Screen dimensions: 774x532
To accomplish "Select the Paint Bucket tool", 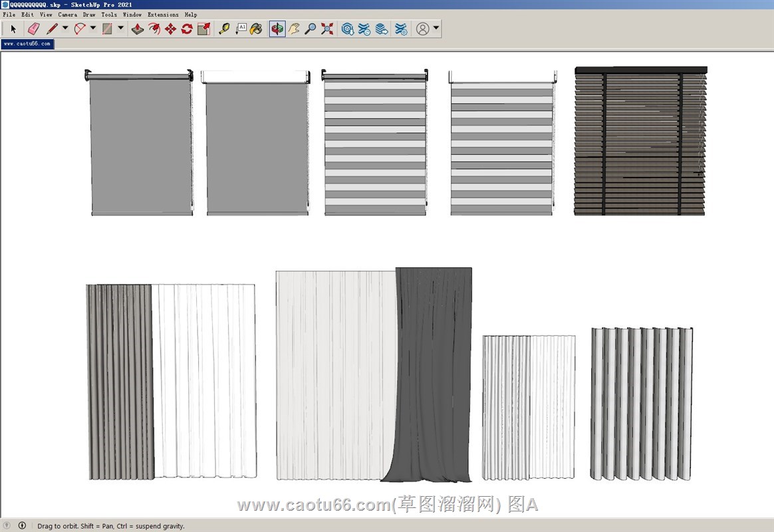I will [x=256, y=29].
